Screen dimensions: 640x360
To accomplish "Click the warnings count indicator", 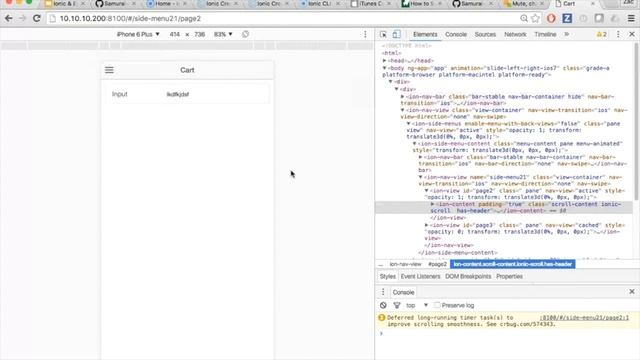I will tap(602, 35).
